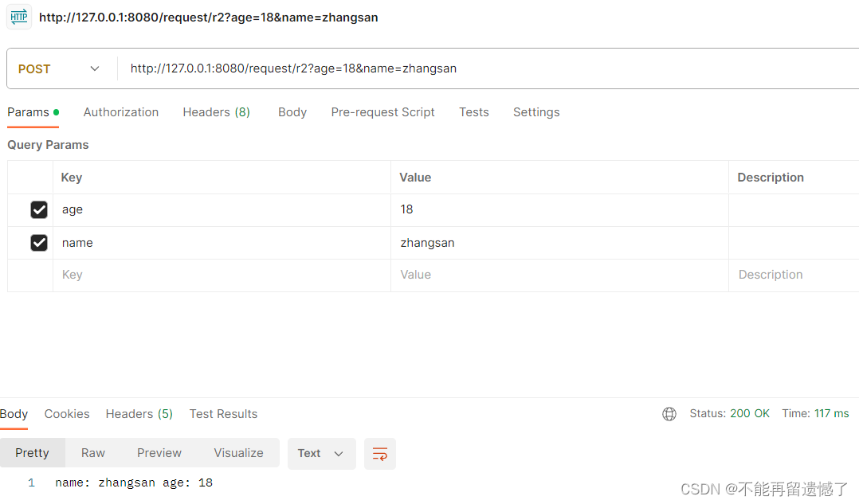Open the response Headers (5) tab
The width and height of the screenshot is (859, 504).
coord(139,414)
